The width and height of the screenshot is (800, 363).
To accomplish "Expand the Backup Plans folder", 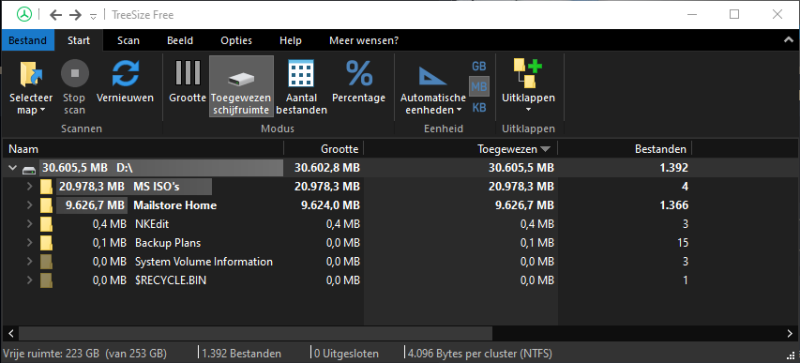I will click(29, 243).
